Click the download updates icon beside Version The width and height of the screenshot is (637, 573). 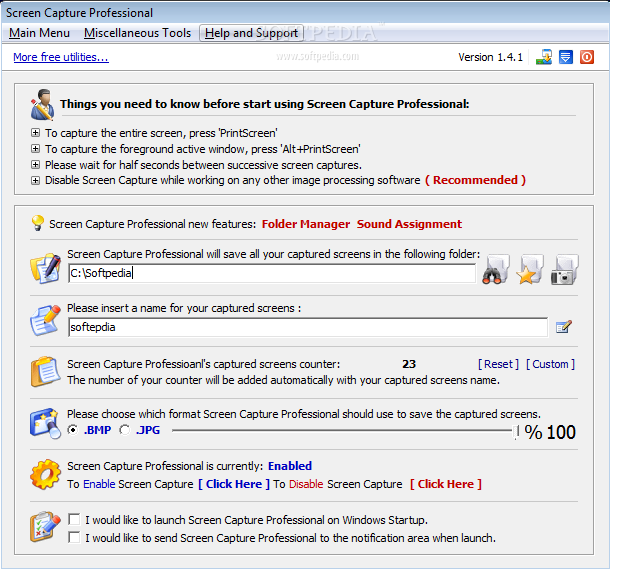point(544,57)
